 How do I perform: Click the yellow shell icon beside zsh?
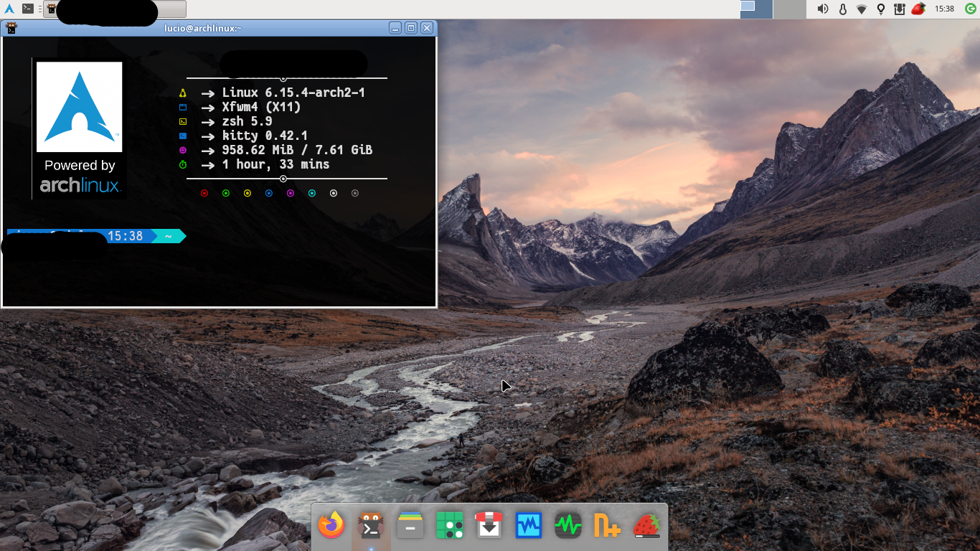click(183, 121)
